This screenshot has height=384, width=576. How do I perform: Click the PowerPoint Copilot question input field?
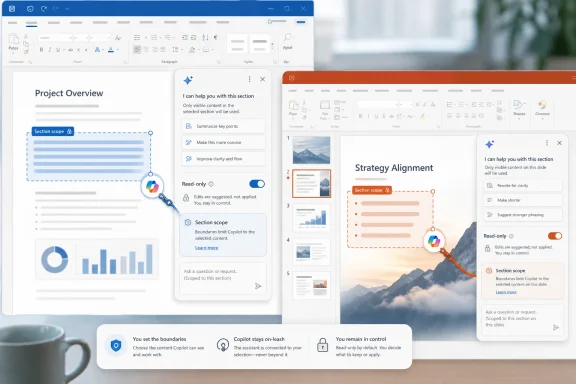(522, 319)
